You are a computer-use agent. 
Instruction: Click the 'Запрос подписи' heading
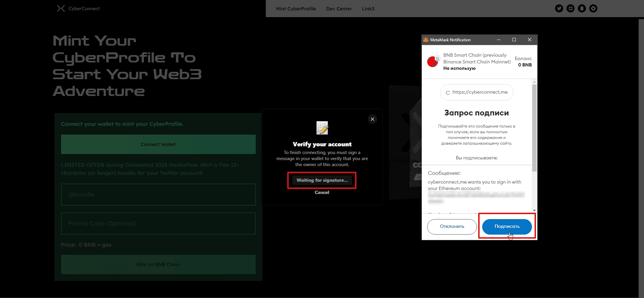click(477, 113)
